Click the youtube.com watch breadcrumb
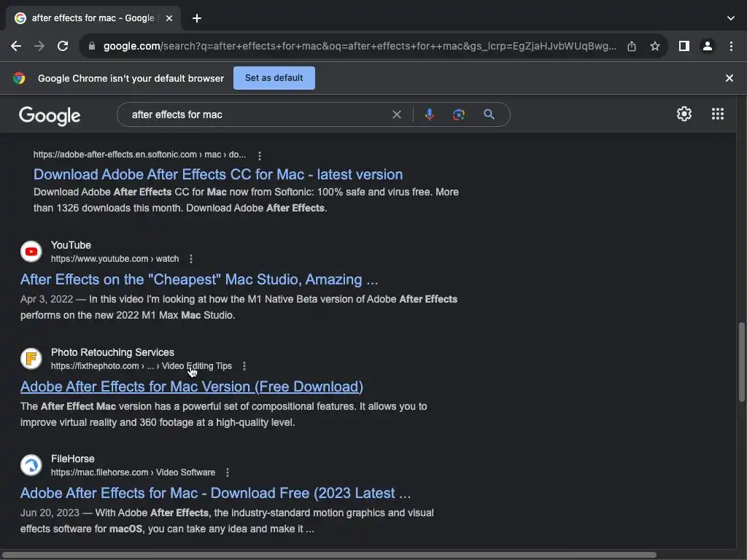 tap(115, 259)
